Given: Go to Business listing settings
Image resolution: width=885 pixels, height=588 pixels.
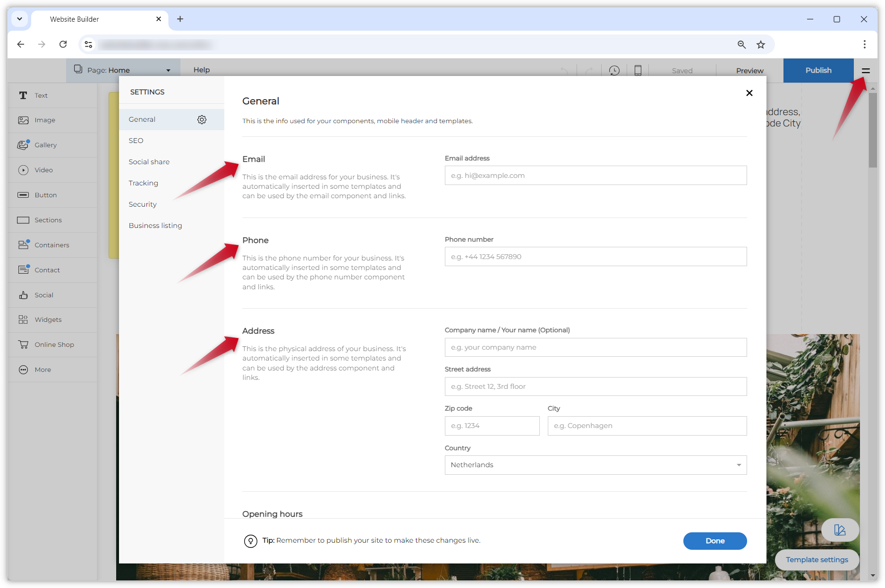Looking at the screenshot, I should coord(155,226).
